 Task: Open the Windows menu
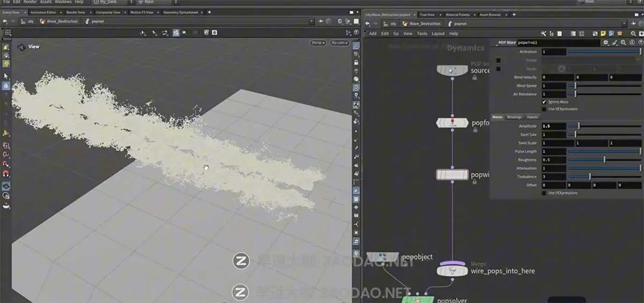tap(63, 2)
